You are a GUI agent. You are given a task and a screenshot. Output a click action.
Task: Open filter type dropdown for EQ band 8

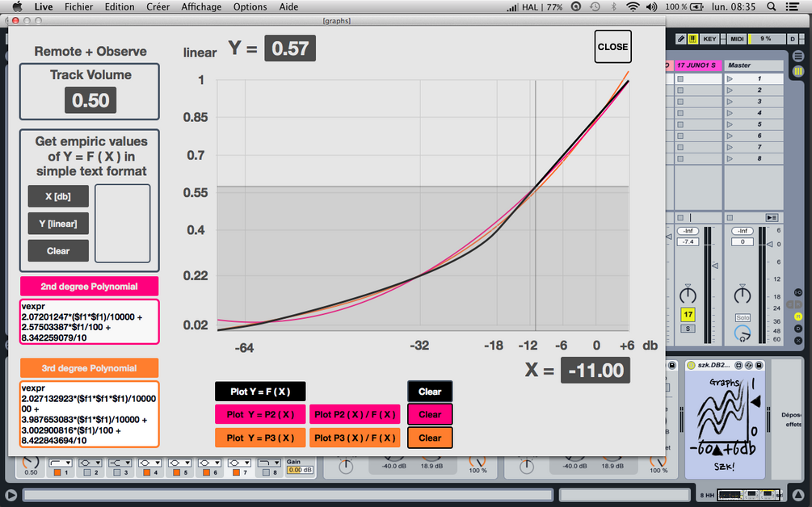[269, 463]
